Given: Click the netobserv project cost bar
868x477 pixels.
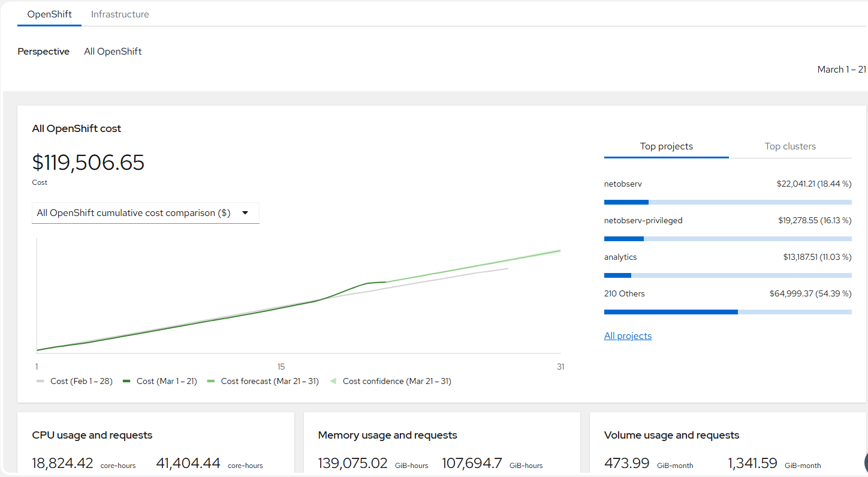Looking at the screenshot, I should pos(728,202).
